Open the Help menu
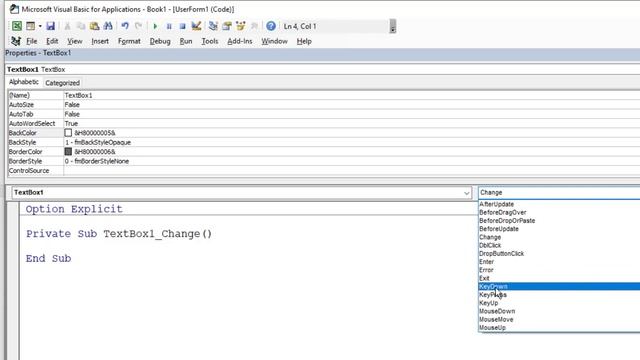640x360 pixels. [304, 41]
